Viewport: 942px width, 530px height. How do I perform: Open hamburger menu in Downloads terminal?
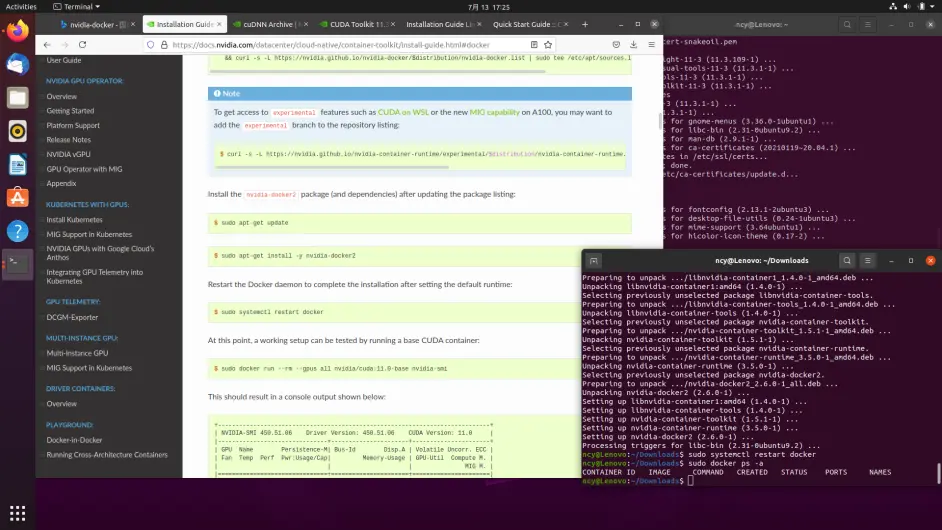[x=868, y=261]
